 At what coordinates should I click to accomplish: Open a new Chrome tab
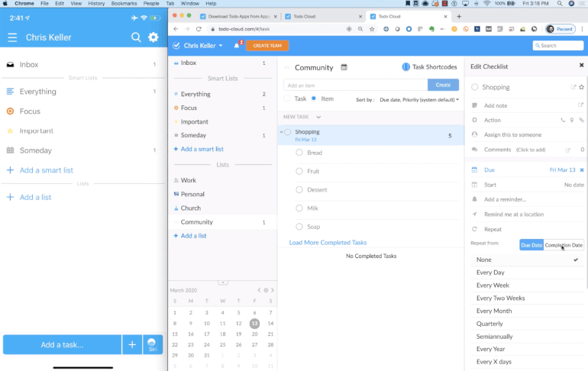point(459,17)
